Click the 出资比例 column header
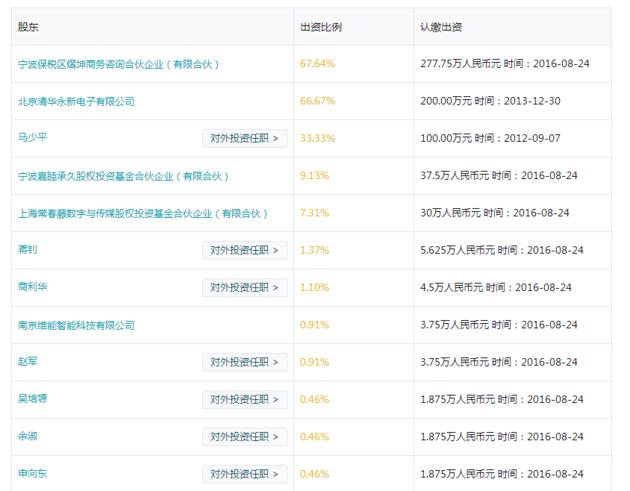Screen dimensions: 630x491 point(321,27)
